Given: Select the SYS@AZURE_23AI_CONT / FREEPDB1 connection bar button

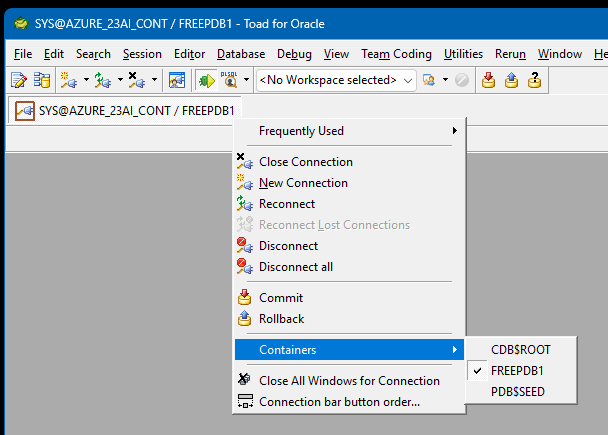Looking at the screenshot, I should tap(124, 111).
